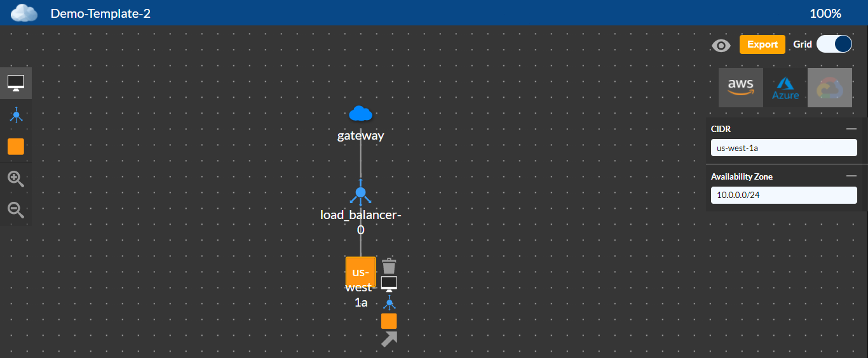
Task: Add a monitor instance next to us-west-1a
Action: point(389,284)
